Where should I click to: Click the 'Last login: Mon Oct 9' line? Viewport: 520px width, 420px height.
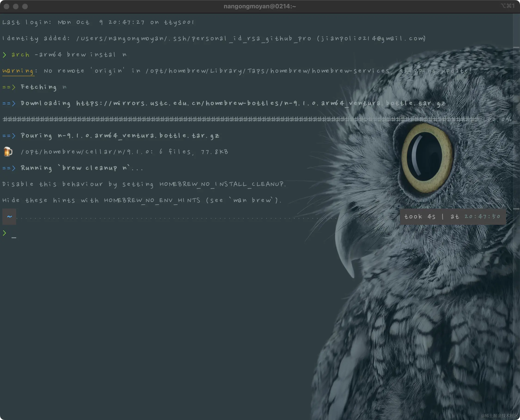tap(98, 22)
